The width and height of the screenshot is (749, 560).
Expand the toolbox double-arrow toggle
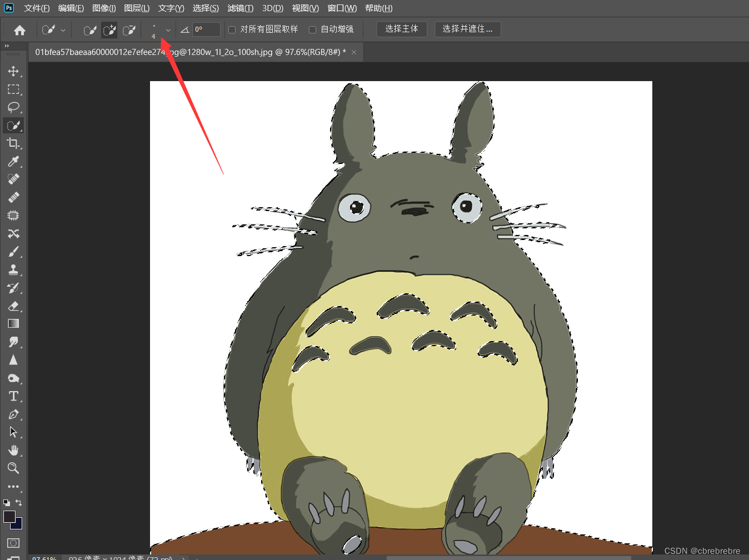[7, 46]
